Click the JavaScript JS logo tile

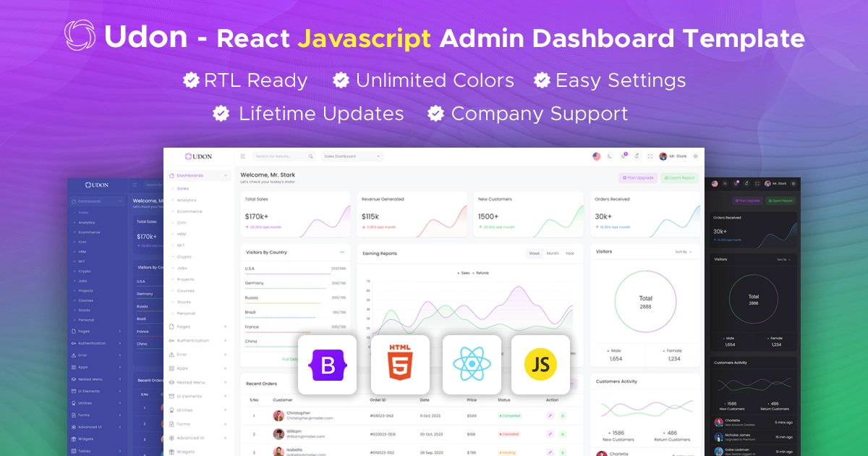[541, 365]
